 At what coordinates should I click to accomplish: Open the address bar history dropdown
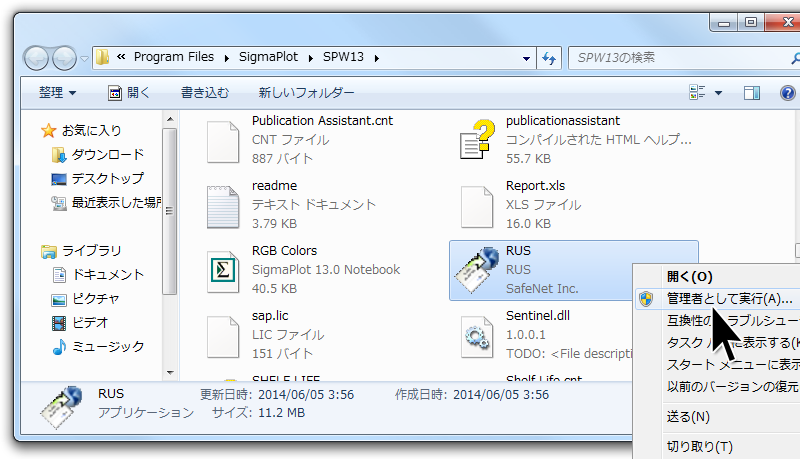pos(526,59)
